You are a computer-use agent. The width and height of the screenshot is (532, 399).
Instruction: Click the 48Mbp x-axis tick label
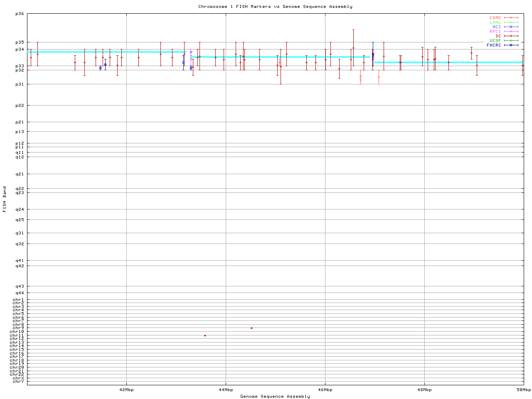(x=424, y=390)
